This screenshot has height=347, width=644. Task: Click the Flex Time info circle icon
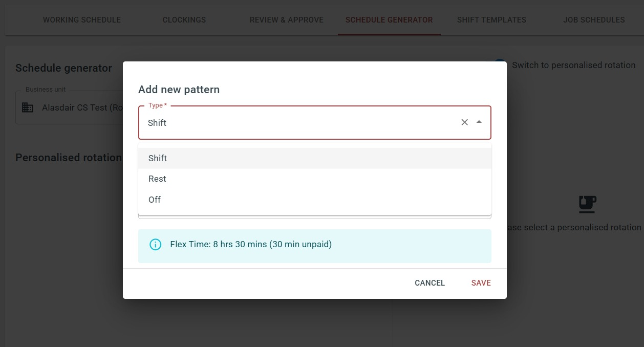[155, 245]
